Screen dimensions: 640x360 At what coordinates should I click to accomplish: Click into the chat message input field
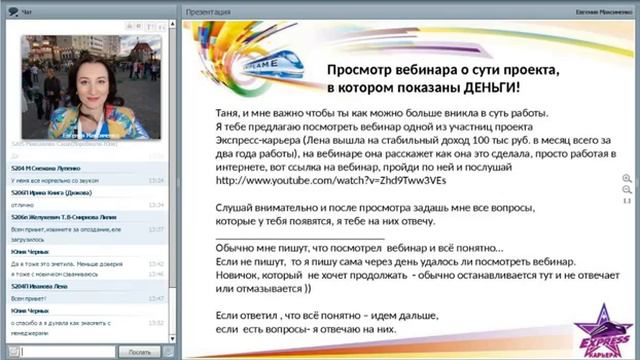[x=68, y=351]
